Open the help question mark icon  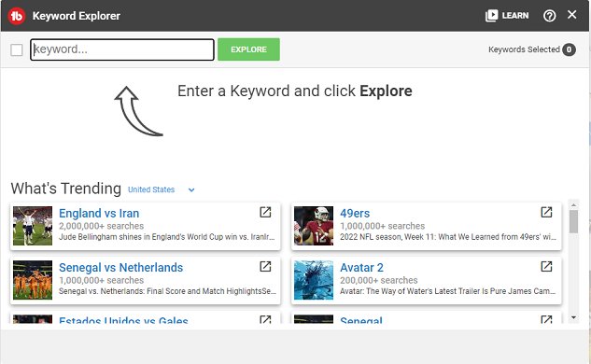coord(550,16)
